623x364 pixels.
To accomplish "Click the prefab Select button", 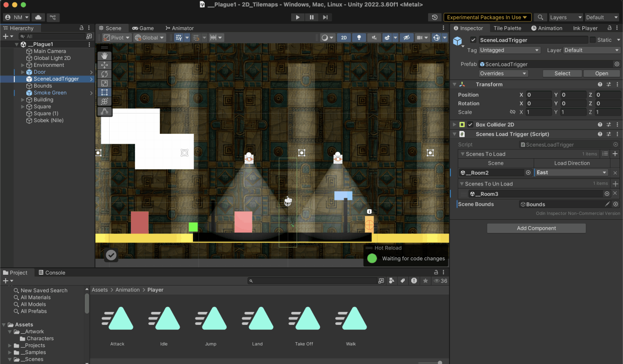I will point(562,73).
